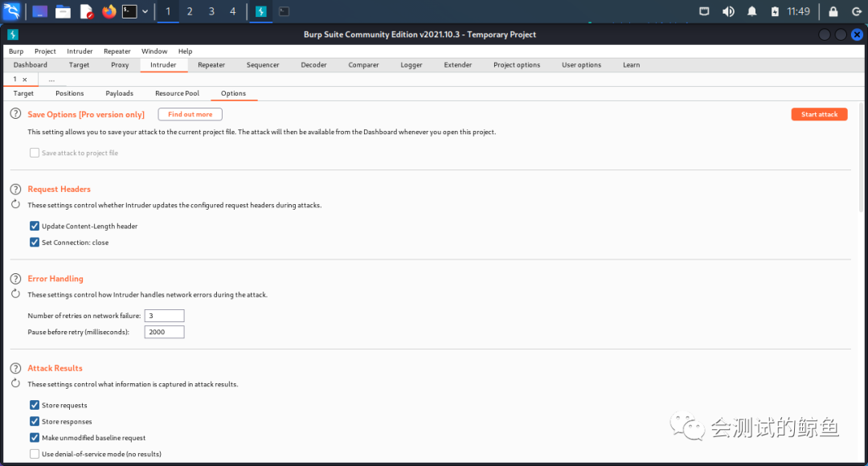
Task: Open the display settings tray icon
Action: [x=704, y=11]
